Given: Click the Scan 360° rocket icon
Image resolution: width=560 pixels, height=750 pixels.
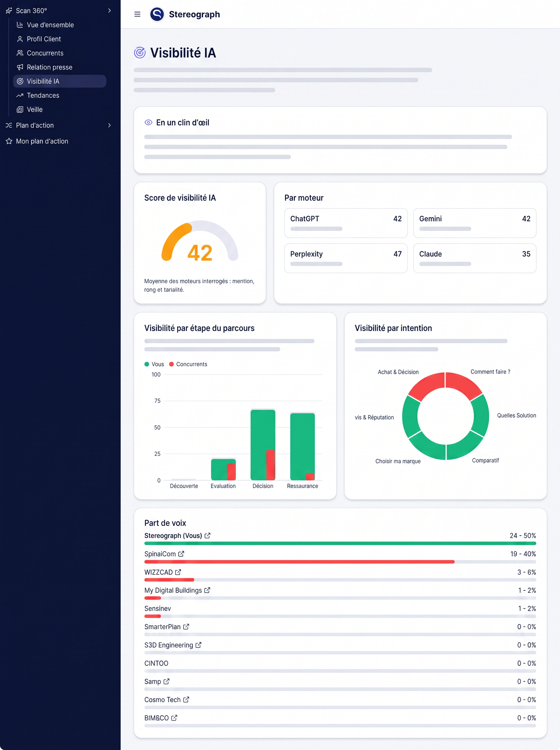Looking at the screenshot, I should 9,11.
